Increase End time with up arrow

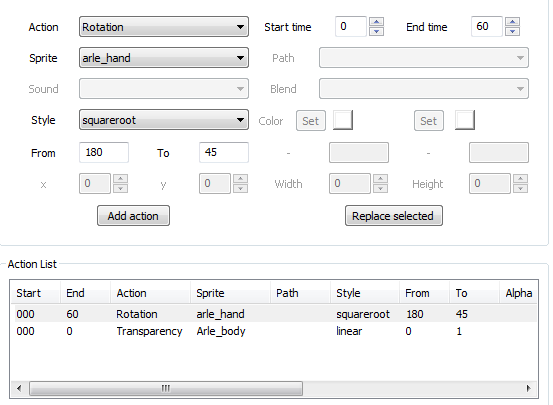tap(512, 22)
